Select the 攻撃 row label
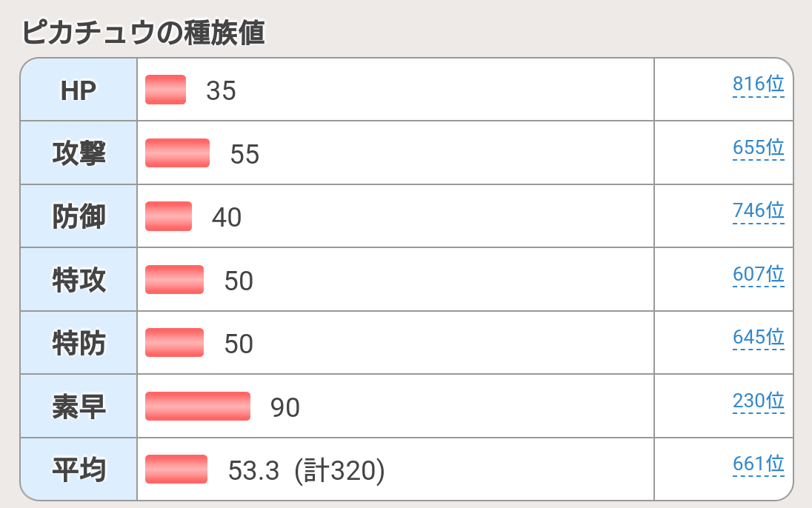Screen dimensions: 812x508 79,153
